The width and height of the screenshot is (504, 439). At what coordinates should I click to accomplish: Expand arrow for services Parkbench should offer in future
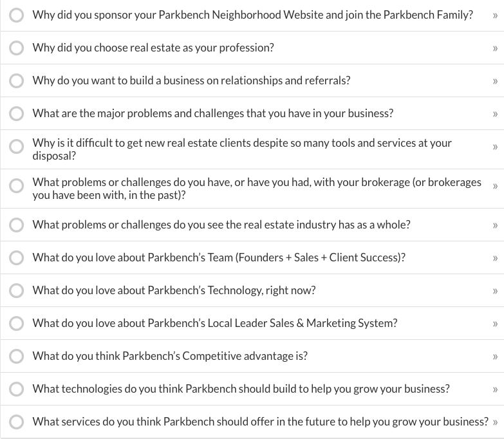point(495,422)
